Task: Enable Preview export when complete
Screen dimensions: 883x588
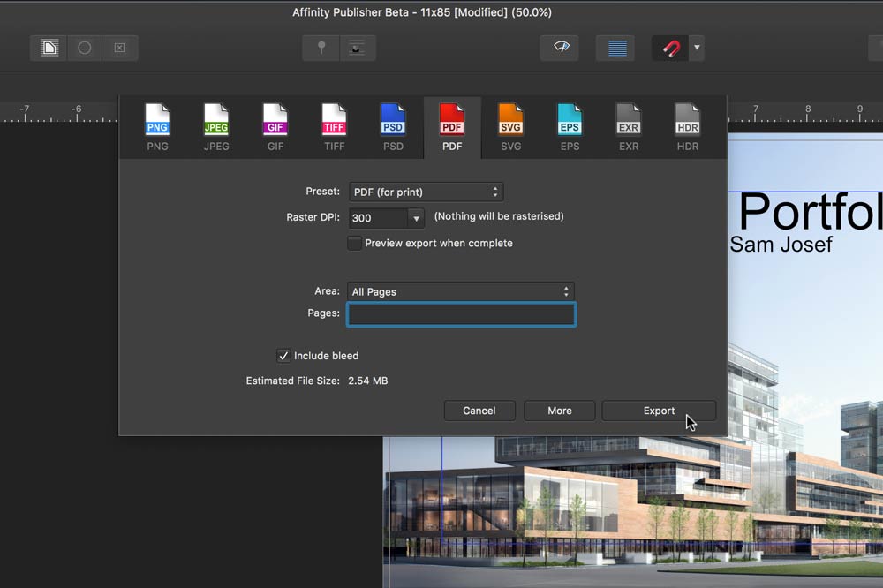Action: point(354,244)
